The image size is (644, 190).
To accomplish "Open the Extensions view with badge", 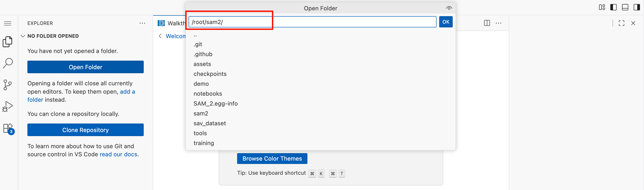I will [8, 128].
